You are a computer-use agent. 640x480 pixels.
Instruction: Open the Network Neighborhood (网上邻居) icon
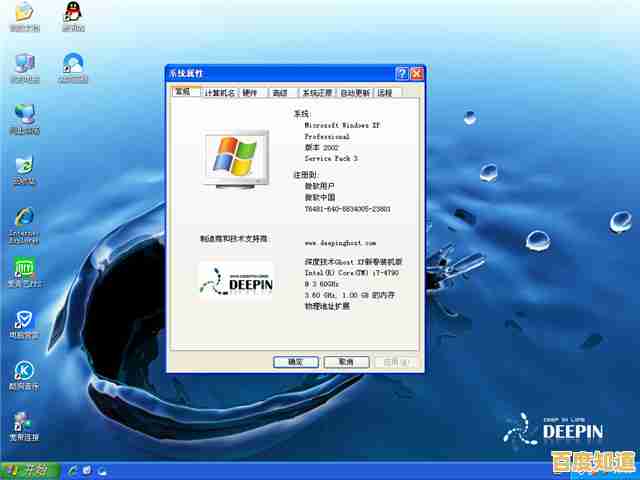click(x=24, y=115)
